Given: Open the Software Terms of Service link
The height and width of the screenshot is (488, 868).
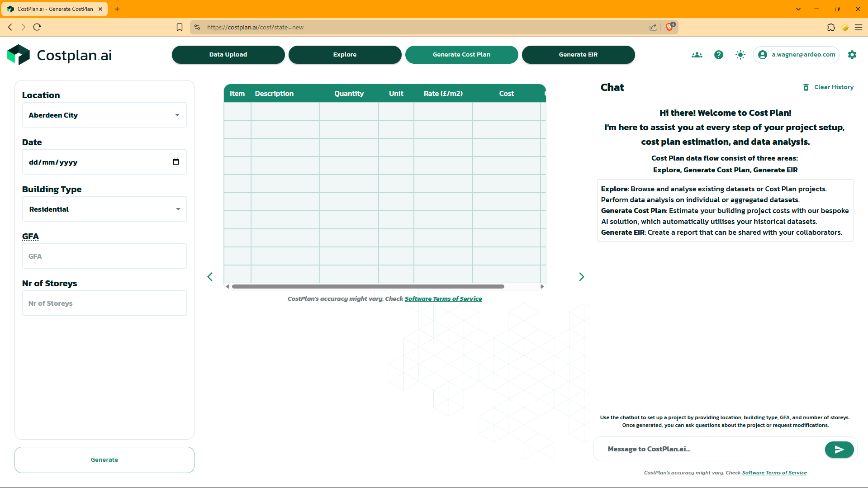Looking at the screenshot, I should 443,298.
